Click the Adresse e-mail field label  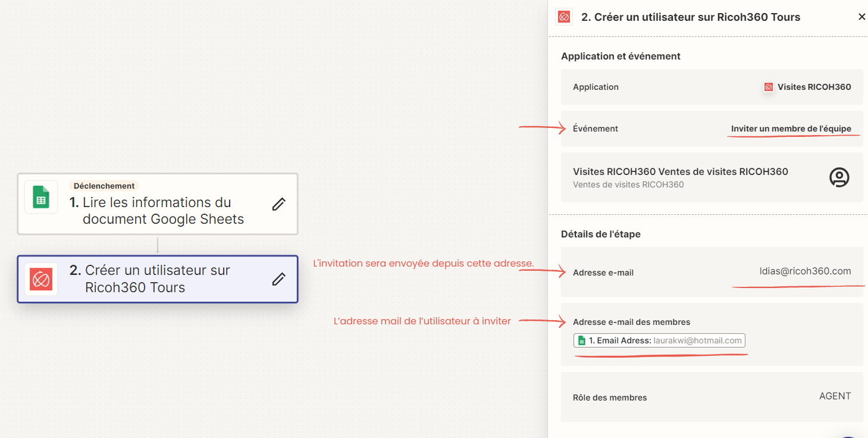603,273
